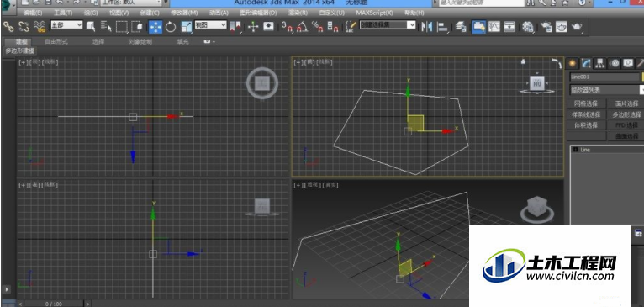This screenshot has height=307, width=644.
Task: Open the Schematic View icon
Action: pyautogui.click(x=509, y=27)
